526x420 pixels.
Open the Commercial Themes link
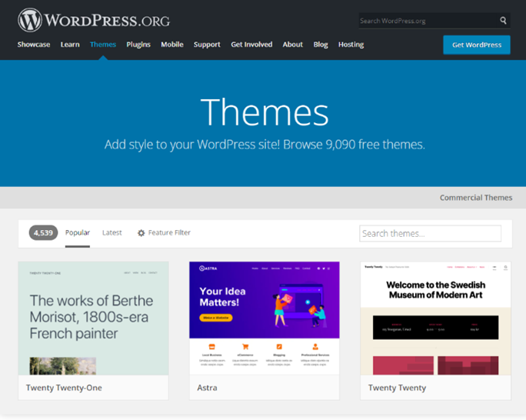click(x=476, y=198)
